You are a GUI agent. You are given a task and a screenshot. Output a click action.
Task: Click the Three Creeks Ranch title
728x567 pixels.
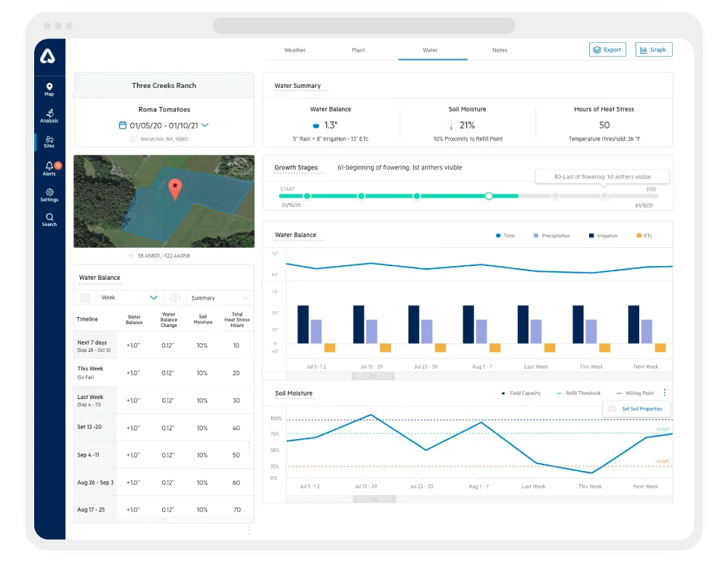coord(164,85)
